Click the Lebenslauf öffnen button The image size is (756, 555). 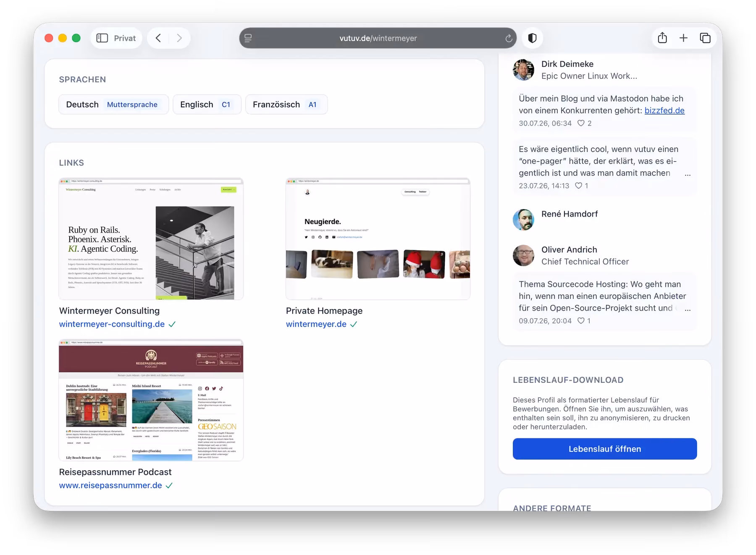point(605,449)
